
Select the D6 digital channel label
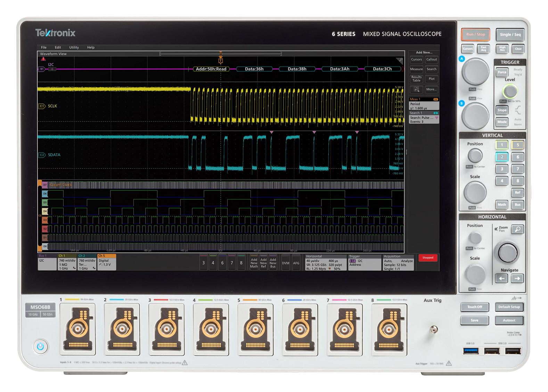(x=45, y=194)
